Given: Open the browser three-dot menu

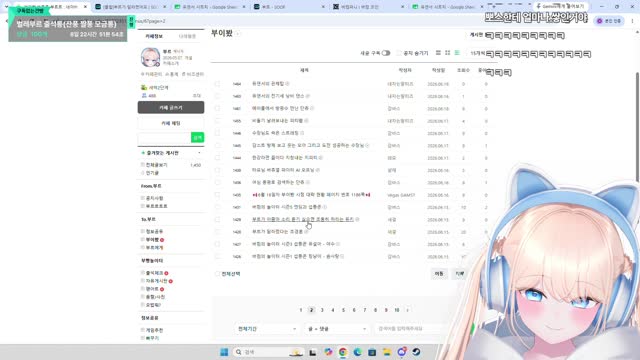Looking at the screenshot, I should (633, 21).
